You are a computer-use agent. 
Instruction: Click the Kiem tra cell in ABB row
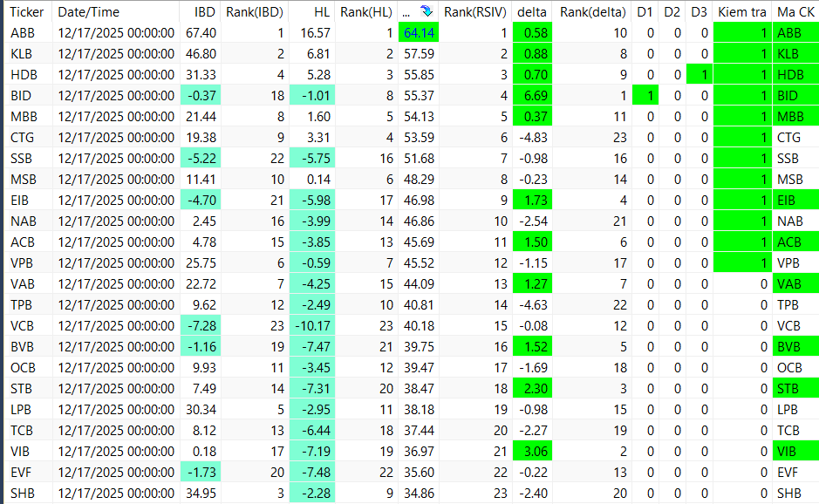pyautogui.click(x=742, y=33)
